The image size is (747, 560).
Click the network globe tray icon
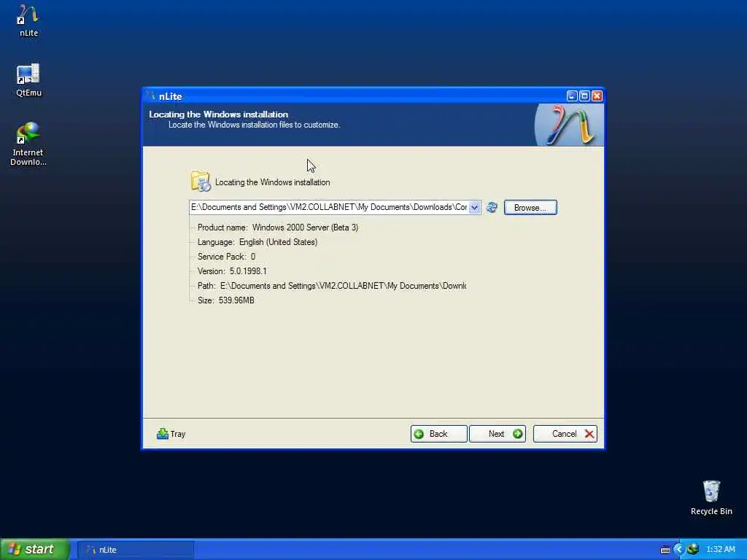tap(693, 549)
